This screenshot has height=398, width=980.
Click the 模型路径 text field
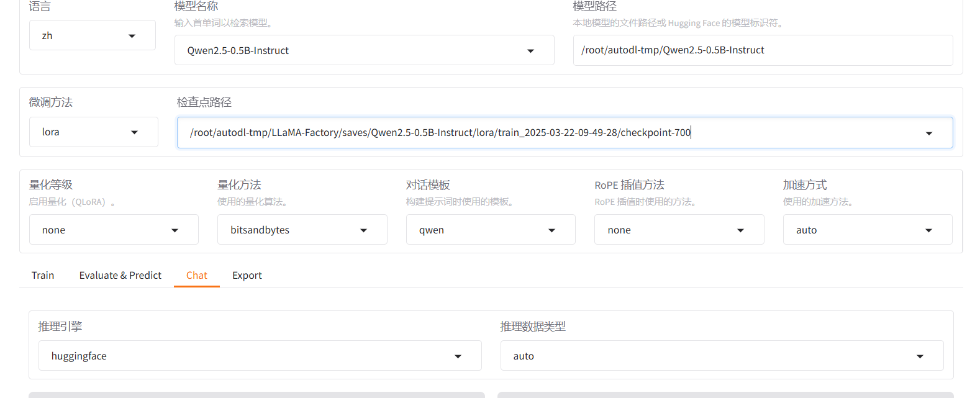click(762, 50)
